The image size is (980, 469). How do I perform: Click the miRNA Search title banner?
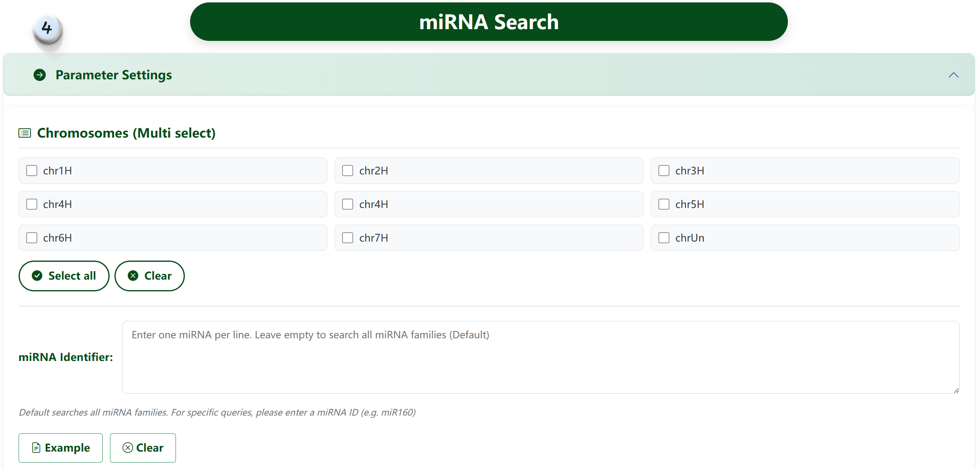pos(489,22)
